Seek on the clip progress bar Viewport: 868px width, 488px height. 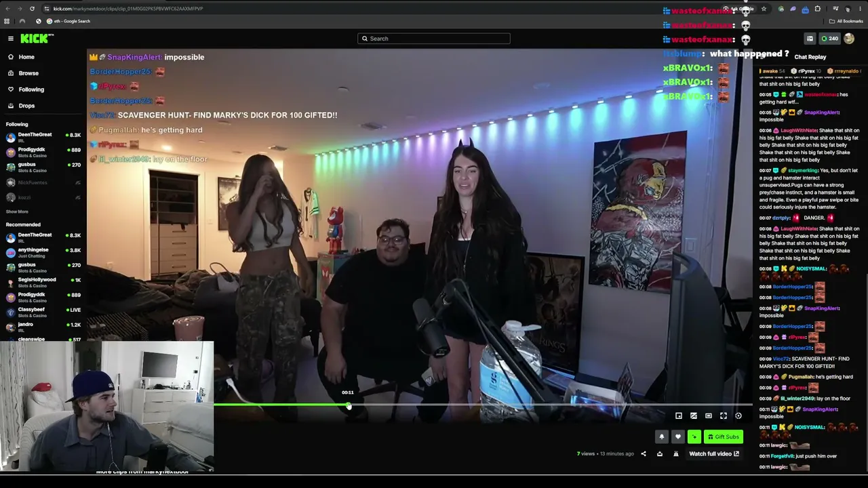click(x=483, y=405)
